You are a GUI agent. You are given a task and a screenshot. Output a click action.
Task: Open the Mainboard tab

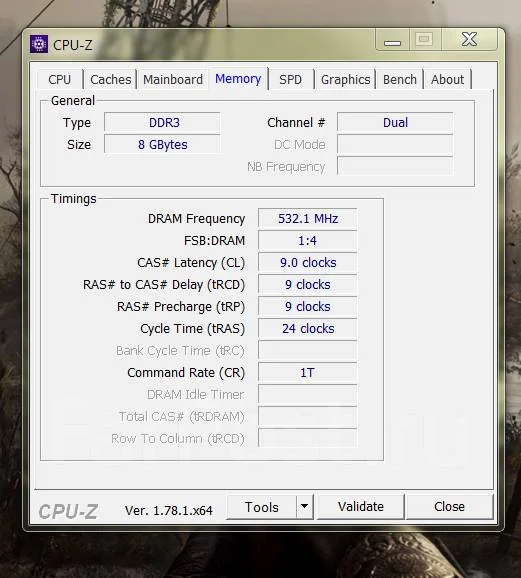(173, 79)
